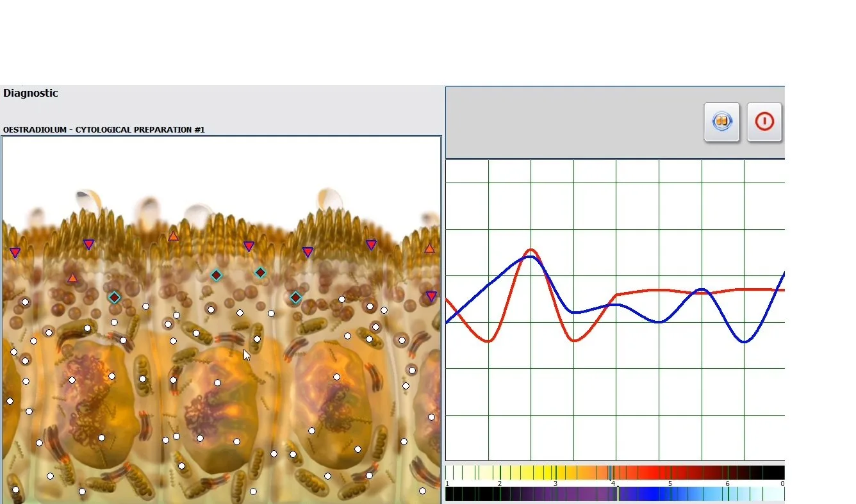Click value 6 on the yellow-red scale
The height and width of the screenshot is (504, 856).
point(727,484)
